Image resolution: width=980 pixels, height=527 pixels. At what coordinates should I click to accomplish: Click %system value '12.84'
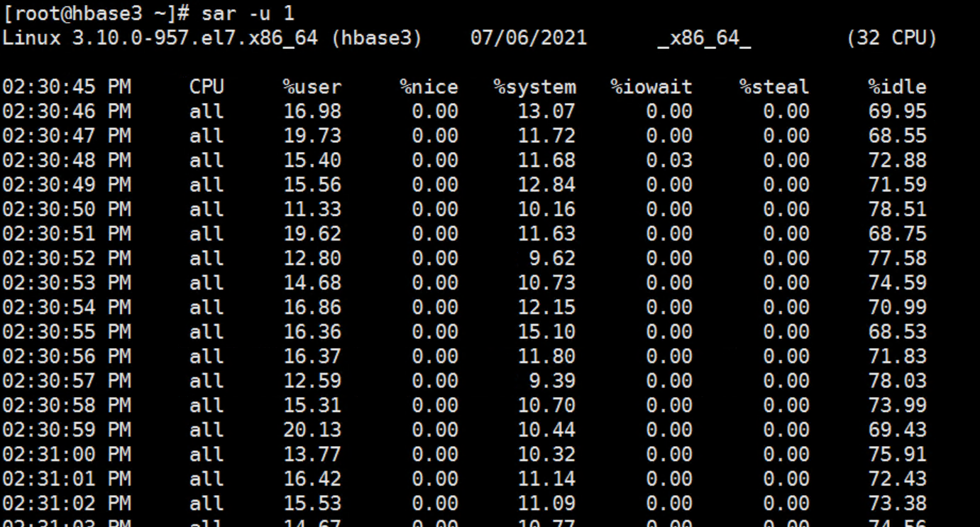546,185
